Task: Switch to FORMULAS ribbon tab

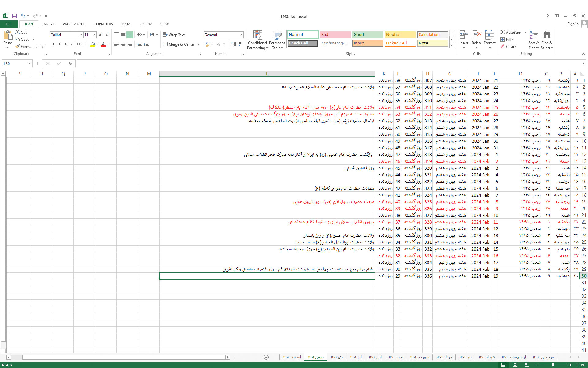Action: click(104, 24)
